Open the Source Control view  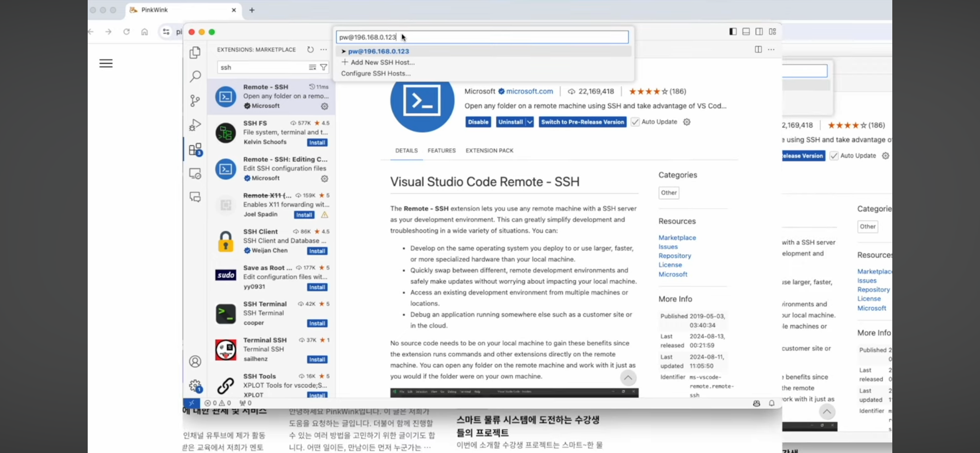195,100
